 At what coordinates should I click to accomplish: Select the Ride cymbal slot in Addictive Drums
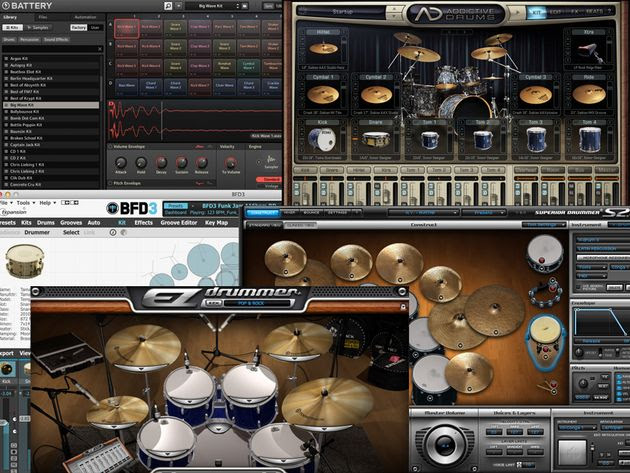coord(589,94)
